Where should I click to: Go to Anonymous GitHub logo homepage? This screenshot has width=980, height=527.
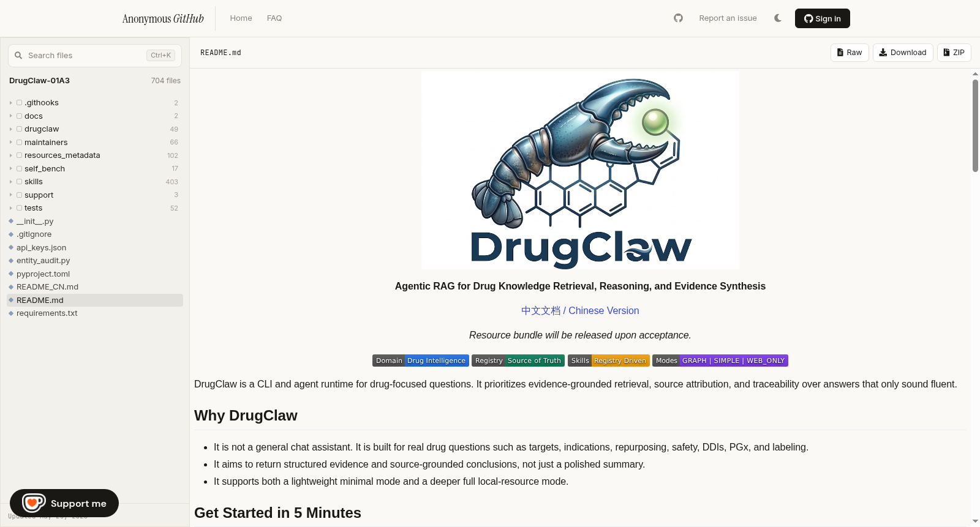click(x=163, y=18)
